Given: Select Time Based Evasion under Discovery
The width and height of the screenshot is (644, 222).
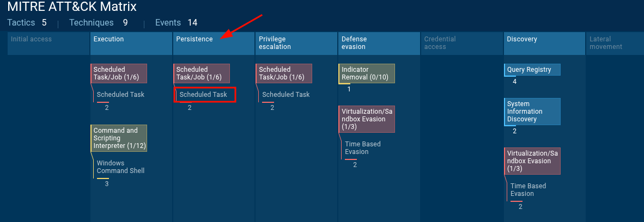Looking at the screenshot, I should click(x=528, y=189).
